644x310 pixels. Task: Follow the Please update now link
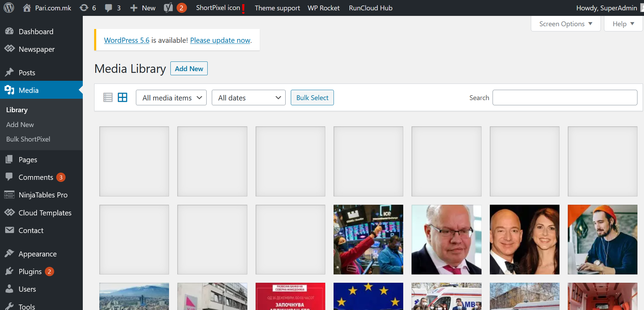pos(220,40)
